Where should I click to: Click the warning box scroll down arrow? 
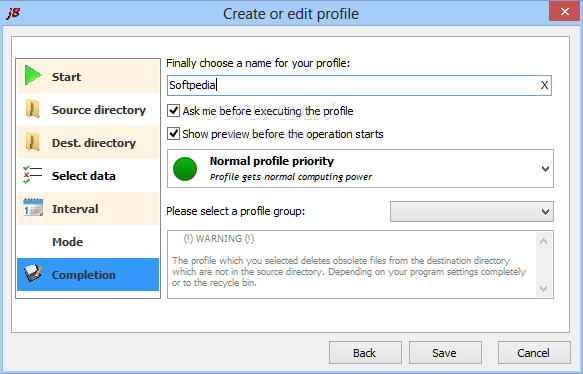[x=543, y=288]
